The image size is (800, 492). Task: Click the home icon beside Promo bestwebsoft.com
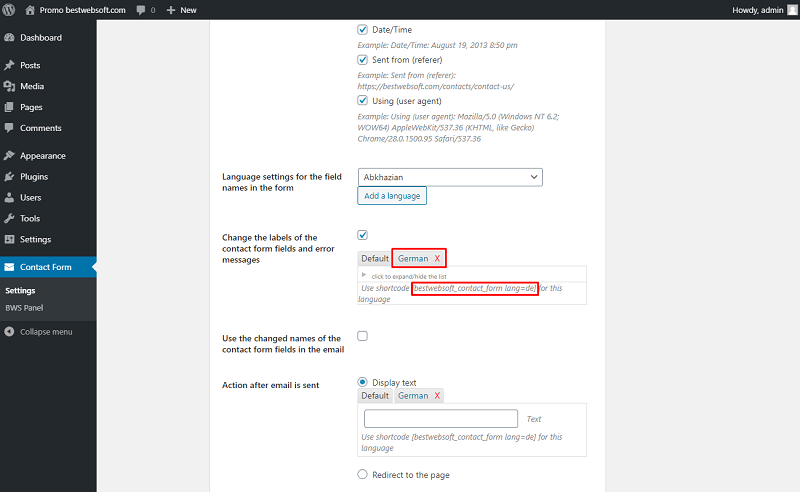[x=30, y=10]
